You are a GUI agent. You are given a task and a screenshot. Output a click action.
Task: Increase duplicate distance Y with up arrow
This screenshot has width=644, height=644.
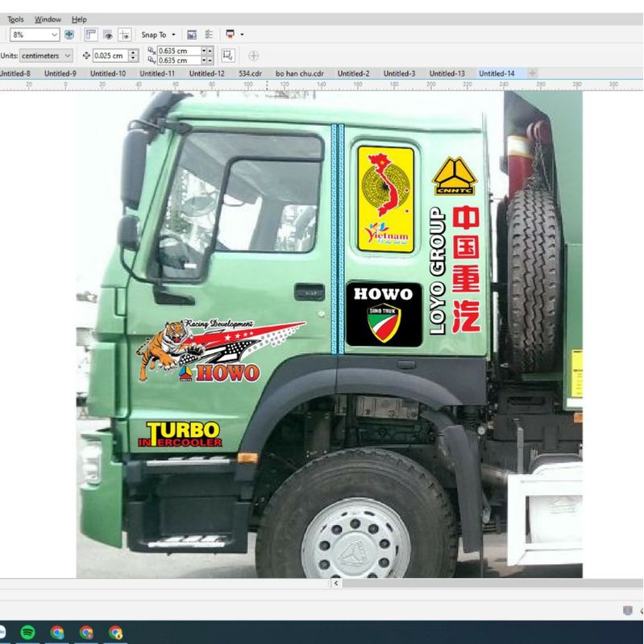click(x=210, y=60)
